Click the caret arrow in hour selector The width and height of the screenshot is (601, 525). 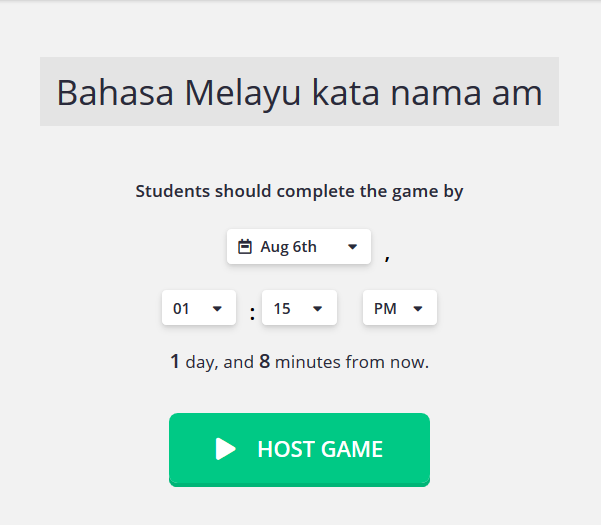[217, 309]
